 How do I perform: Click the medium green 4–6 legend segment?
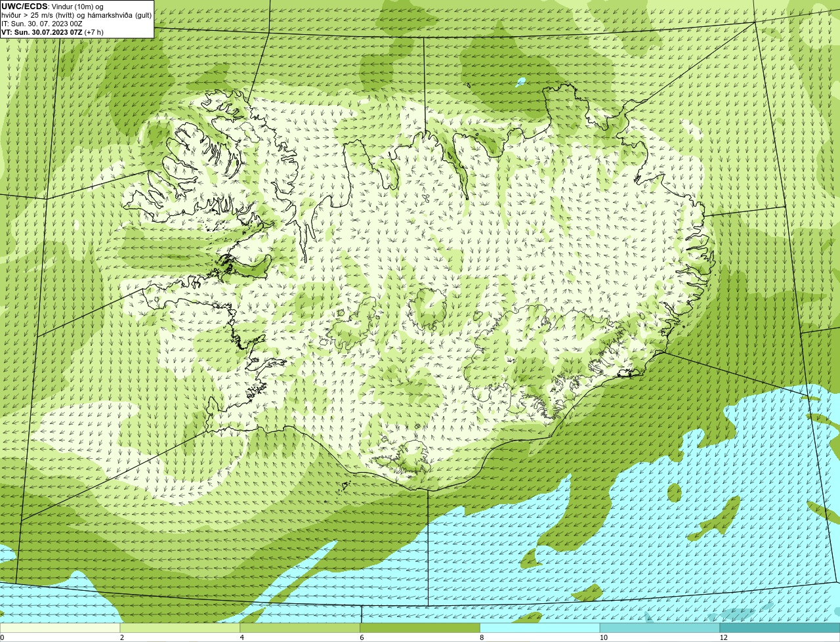pos(300,628)
